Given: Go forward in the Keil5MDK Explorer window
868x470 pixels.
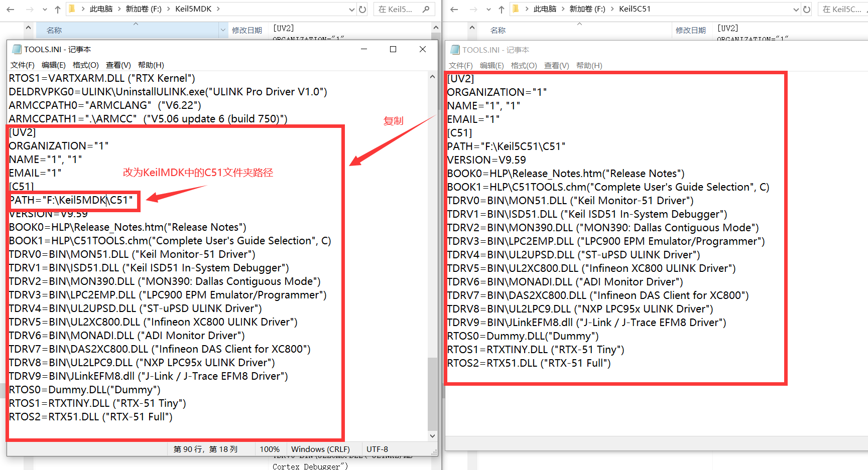Looking at the screenshot, I should [x=30, y=9].
